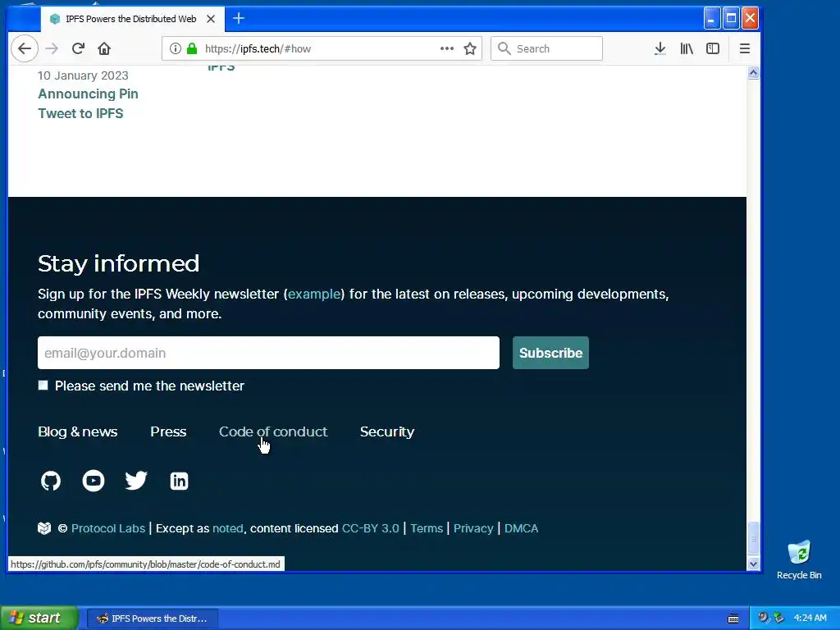Select IPFS Powers the Distr... taskbar button
Viewport: 840px width, 630px height.
[152, 619]
